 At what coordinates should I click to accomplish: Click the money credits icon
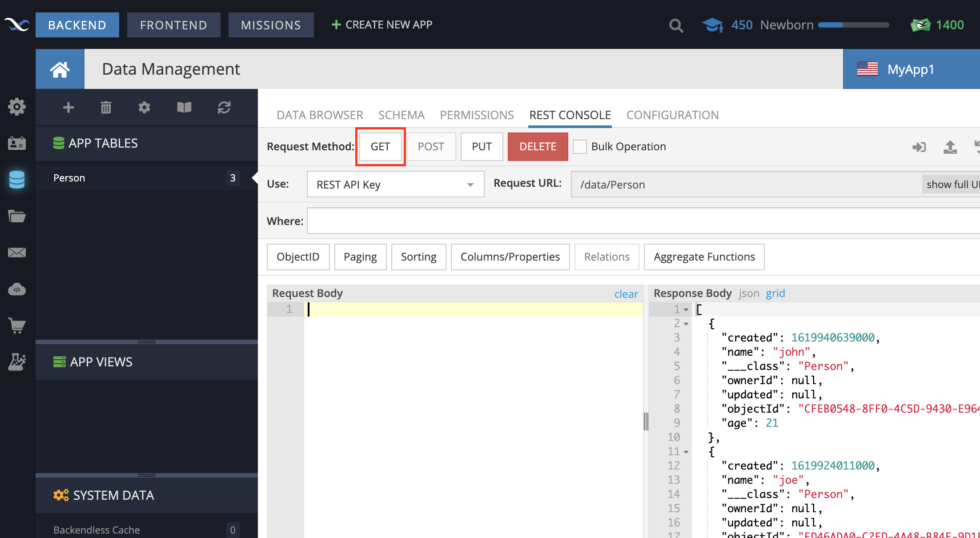pyautogui.click(x=920, y=25)
